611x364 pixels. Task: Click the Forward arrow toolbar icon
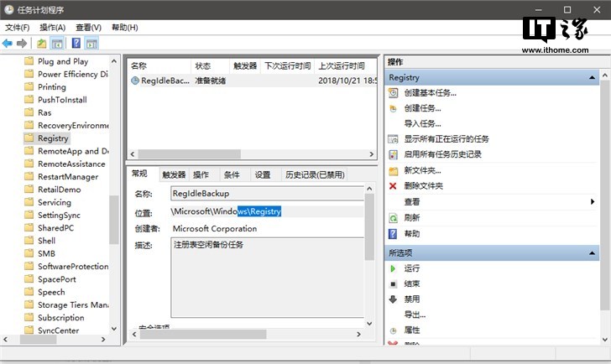[22, 44]
